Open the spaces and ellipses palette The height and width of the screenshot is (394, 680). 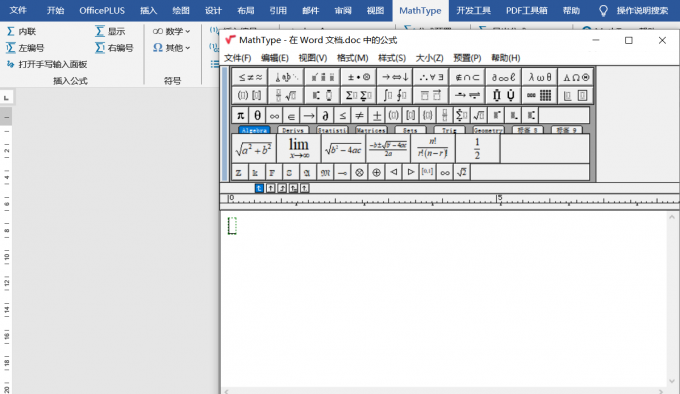click(286, 77)
